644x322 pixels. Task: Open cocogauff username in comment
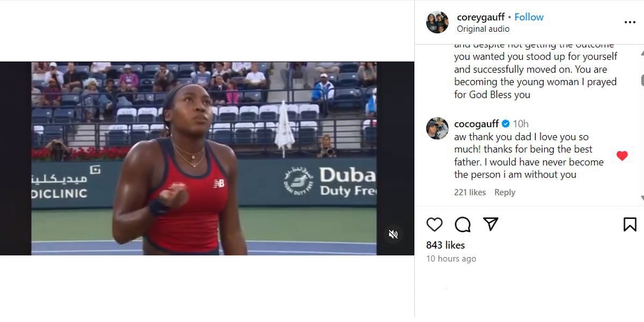[x=477, y=124]
